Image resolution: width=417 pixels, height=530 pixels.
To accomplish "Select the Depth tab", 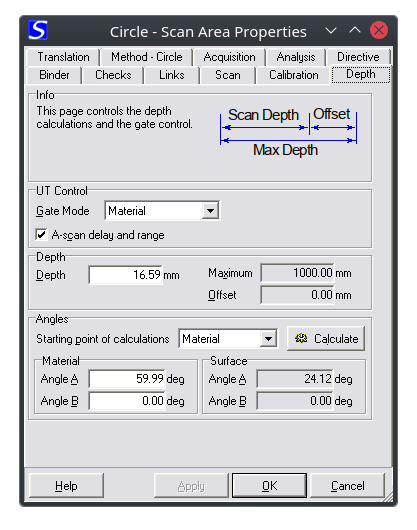I will click(361, 74).
